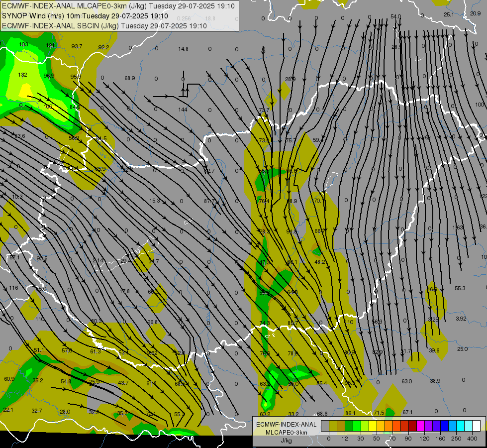Click the map value 2.14

point(98,260)
